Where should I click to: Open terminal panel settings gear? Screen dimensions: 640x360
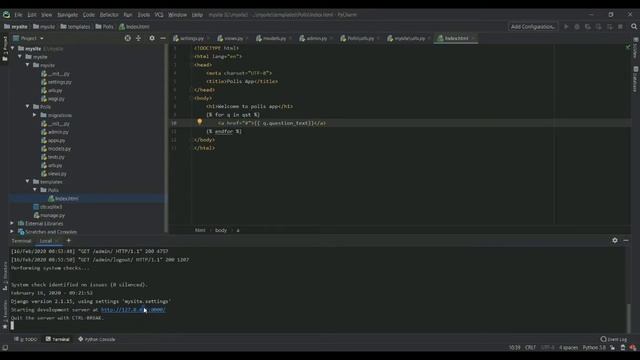click(615, 240)
